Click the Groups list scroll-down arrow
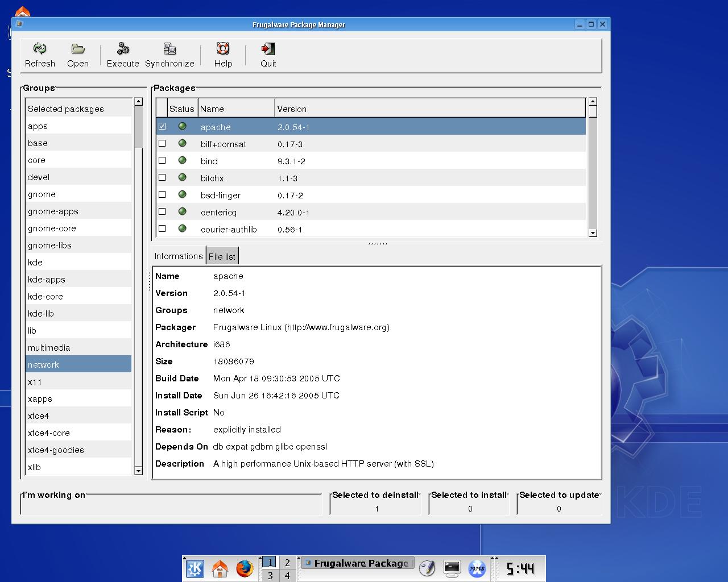This screenshot has height=582, width=728. pyautogui.click(x=138, y=471)
